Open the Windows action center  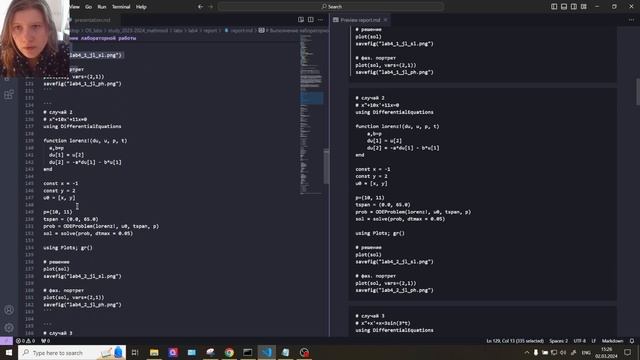(628, 352)
